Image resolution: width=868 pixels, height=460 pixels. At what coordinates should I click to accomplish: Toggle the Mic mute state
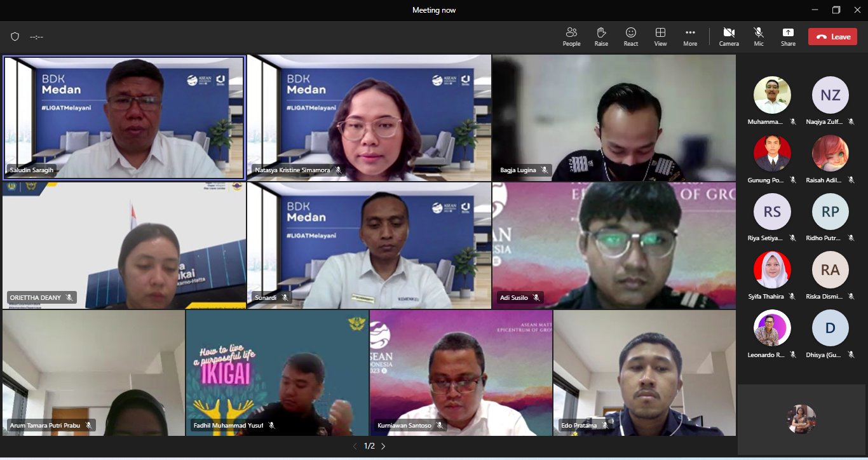(x=758, y=36)
